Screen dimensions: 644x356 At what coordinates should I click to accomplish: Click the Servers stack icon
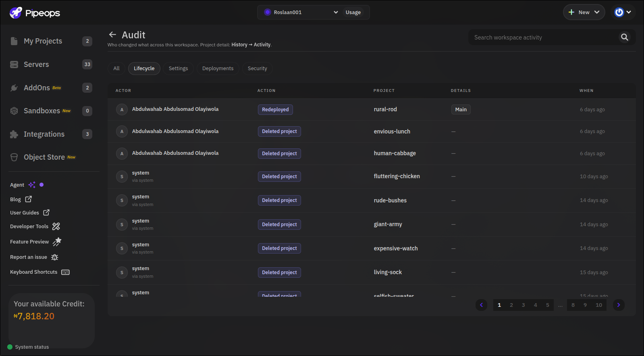pyautogui.click(x=14, y=65)
